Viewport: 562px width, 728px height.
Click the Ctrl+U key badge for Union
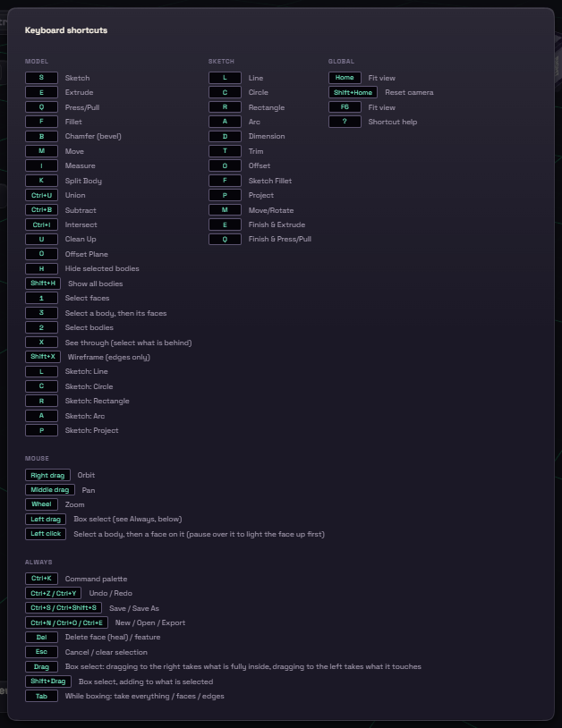tap(41, 195)
